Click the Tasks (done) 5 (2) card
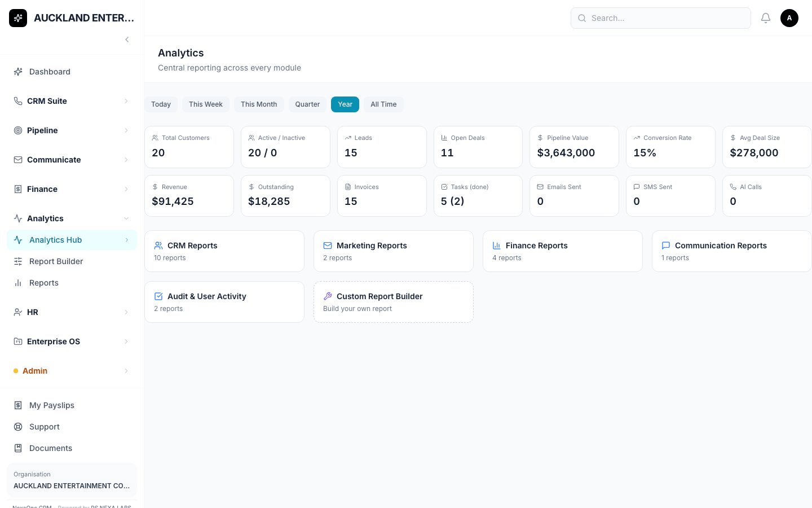812x508 pixels. (478, 196)
